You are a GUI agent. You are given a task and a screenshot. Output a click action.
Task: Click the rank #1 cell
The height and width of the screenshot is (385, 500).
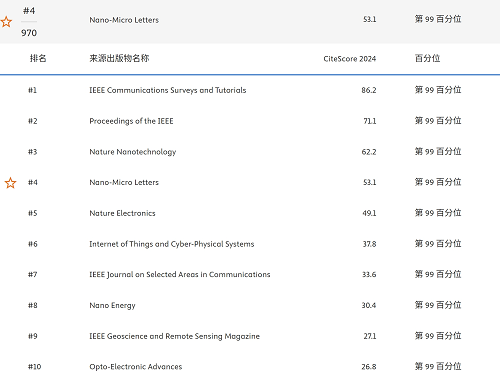click(x=32, y=90)
